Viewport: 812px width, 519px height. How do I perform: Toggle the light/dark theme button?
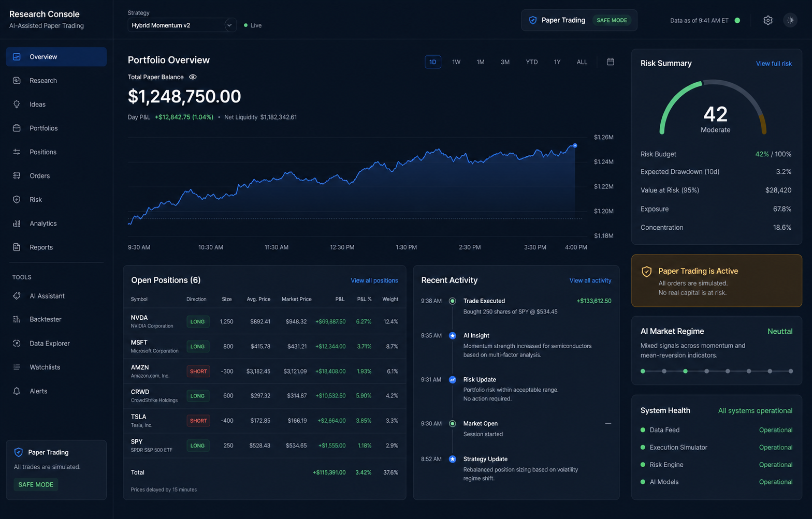click(x=790, y=20)
